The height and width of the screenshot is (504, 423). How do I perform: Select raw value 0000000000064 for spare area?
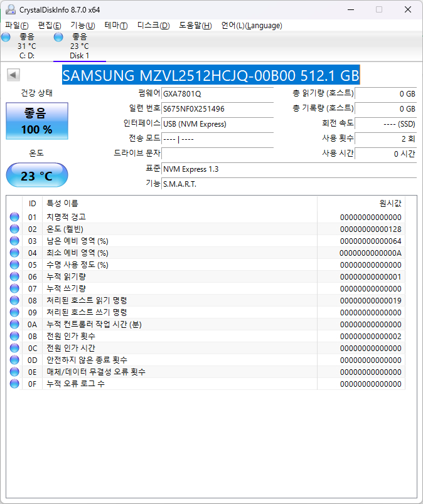[370, 241]
